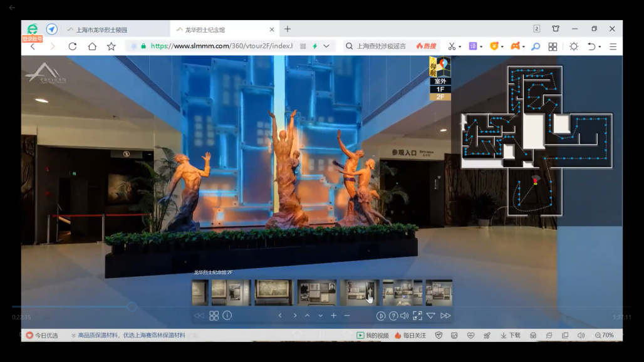Select the 1F floor in navigation

click(x=440, y=90)
